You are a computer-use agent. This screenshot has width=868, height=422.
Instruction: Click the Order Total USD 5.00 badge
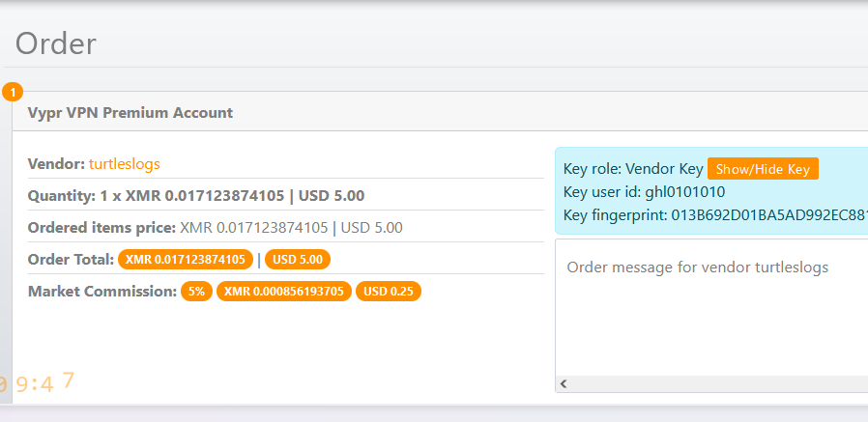coord(299,259)
